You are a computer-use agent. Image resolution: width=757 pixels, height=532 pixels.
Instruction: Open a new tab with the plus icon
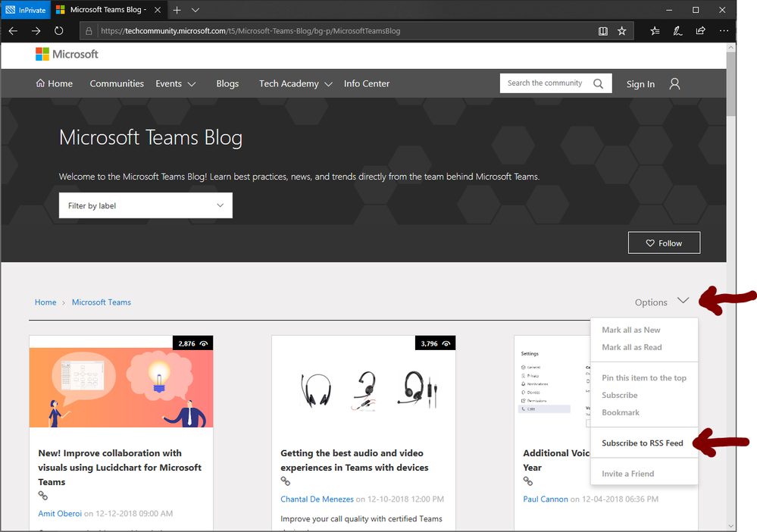[177, 10]
